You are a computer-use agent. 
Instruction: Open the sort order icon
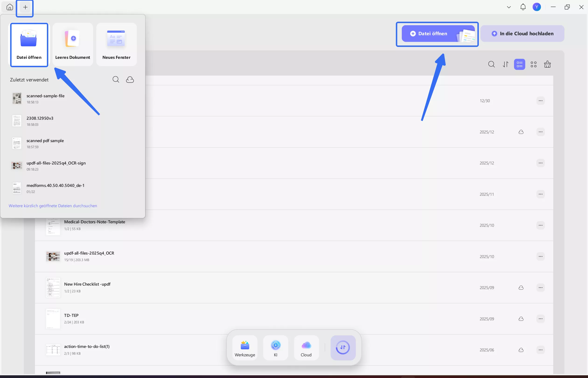506,64
